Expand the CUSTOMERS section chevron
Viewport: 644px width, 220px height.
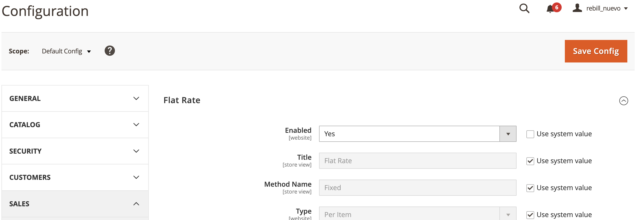(x=136, y=177)
